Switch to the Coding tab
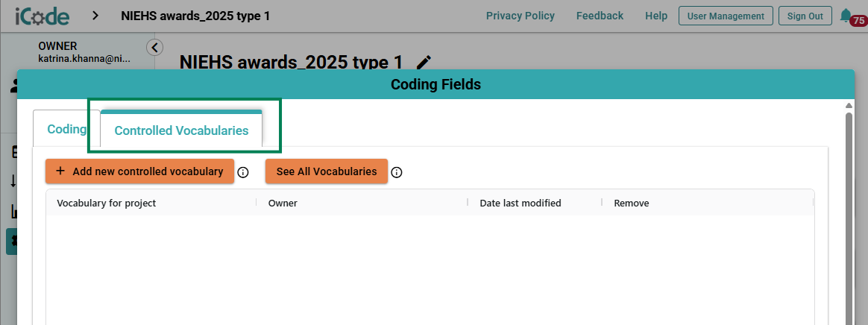The image size is (868, 325). coord(66,129)
